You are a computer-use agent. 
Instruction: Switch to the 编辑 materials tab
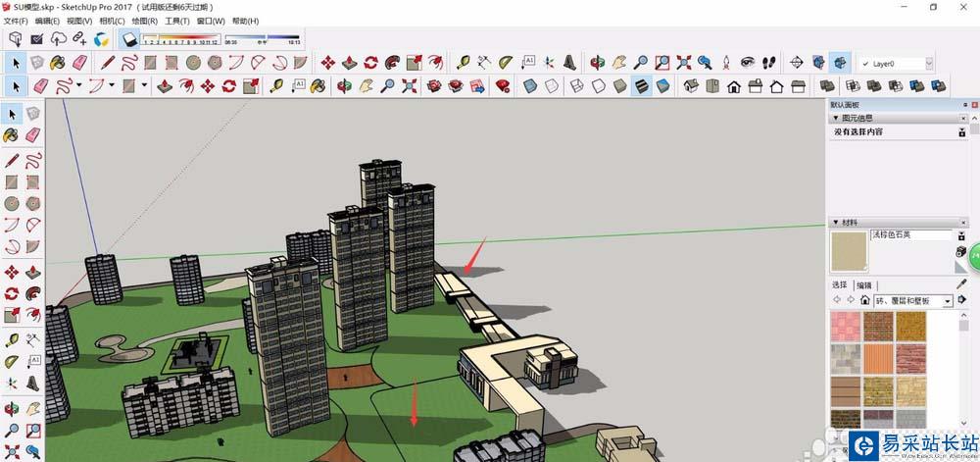(x=863, y=285)
